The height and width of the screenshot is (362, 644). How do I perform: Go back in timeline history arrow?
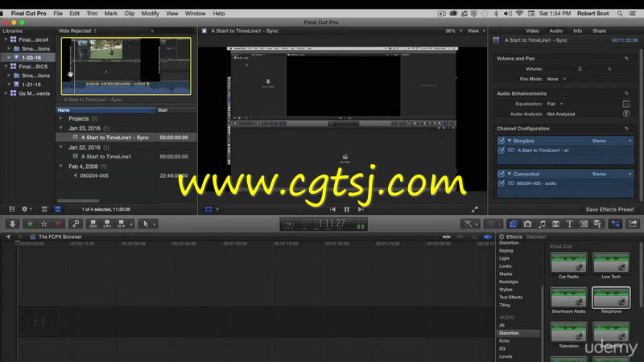click(8, 237)
